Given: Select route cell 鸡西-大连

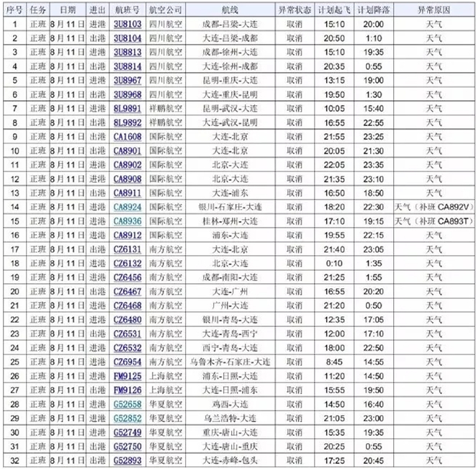Looking at the screenshot, I should point(230,404).
